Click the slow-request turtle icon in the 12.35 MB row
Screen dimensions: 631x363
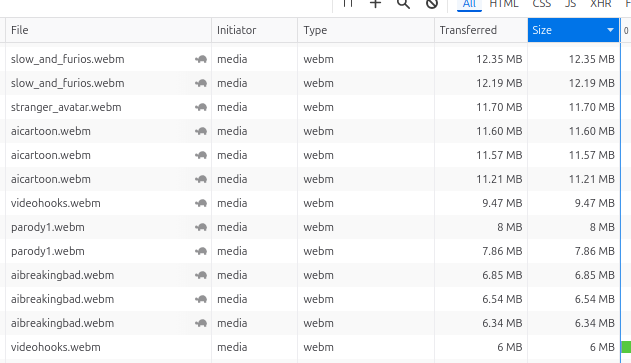click(x=201, y=60)
